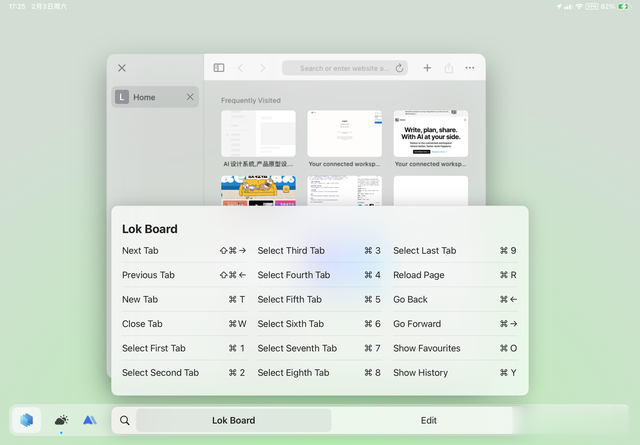Viewport: 640px width, 445px height.
Task: Choose Select Last Tab entry
Action: point(455,250)
